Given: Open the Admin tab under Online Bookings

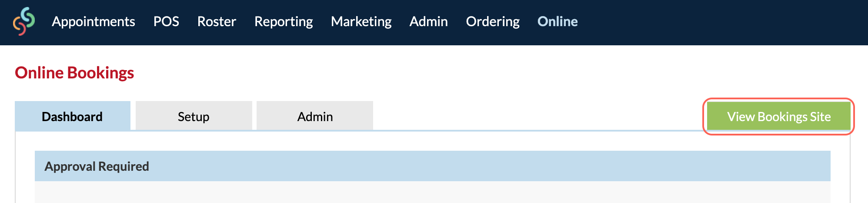Looking at the screenshot, I should coord(315,116).
